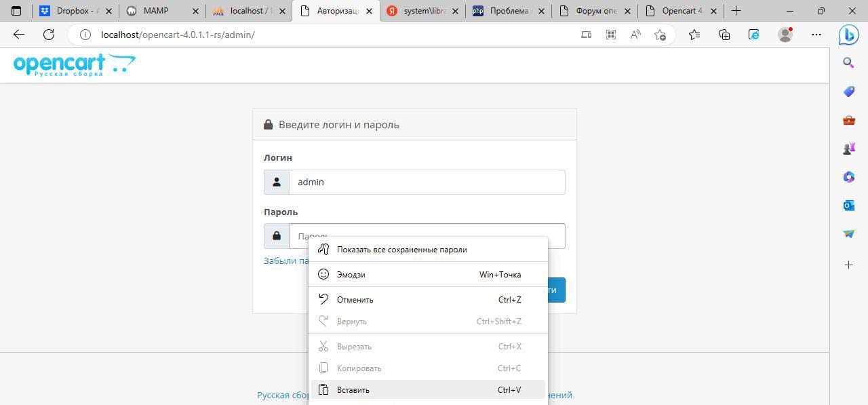The height and width of the screenshot is (405, 868).
Task: Go back using the back arrow
Action: (x=19, y=35)
